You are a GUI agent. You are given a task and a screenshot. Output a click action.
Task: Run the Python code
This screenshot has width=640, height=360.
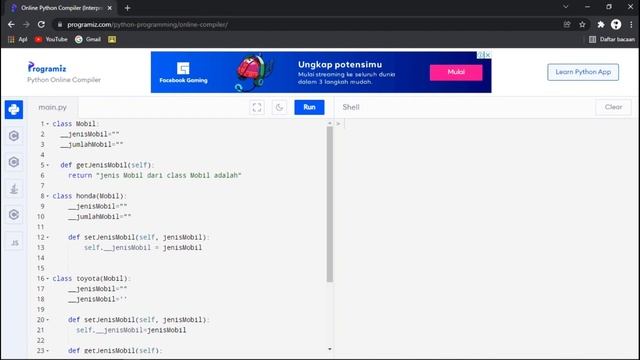tap(309, 107)
